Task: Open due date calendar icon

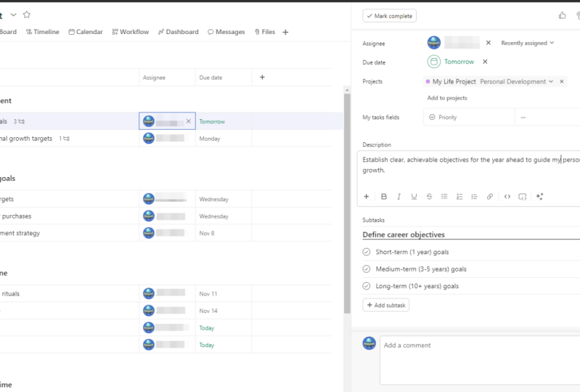Action: click(x=434, y=62)
